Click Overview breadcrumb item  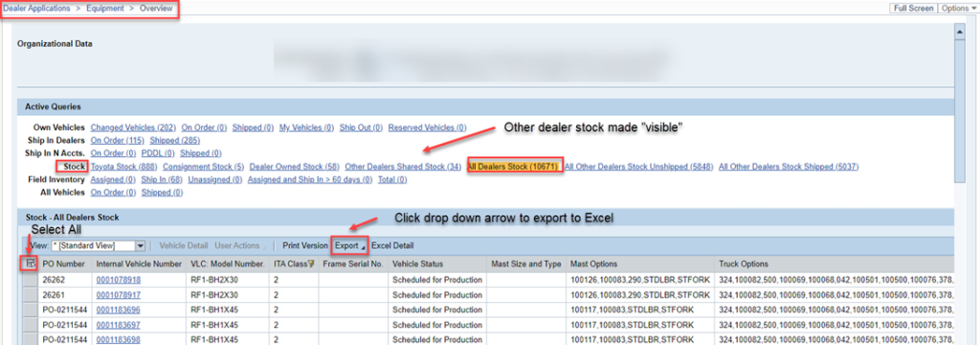[156, 9]
